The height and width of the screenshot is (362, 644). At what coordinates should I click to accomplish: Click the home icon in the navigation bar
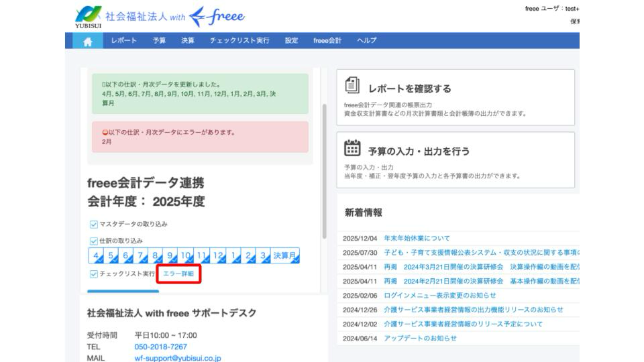[x=87, y=41]
